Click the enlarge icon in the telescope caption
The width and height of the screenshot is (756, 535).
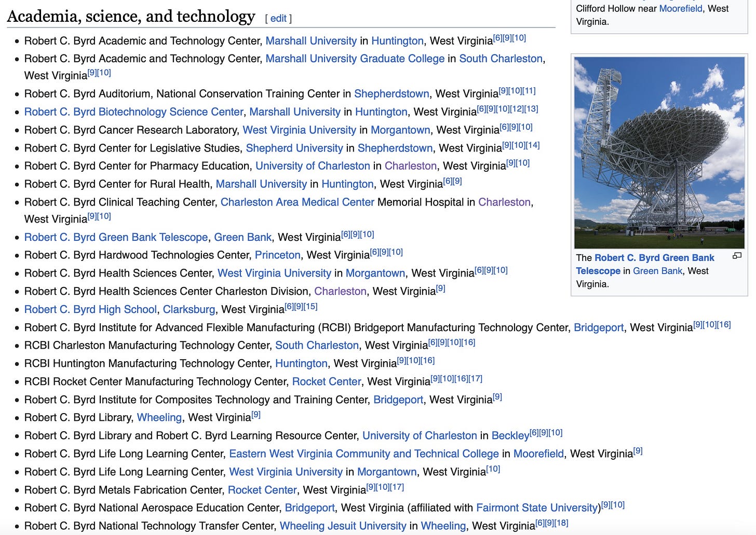737,256
